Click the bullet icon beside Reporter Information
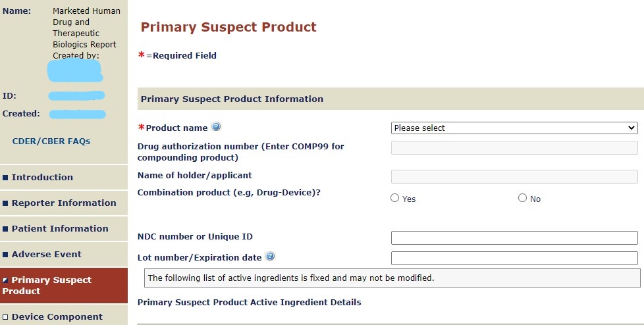 [6, 203]
